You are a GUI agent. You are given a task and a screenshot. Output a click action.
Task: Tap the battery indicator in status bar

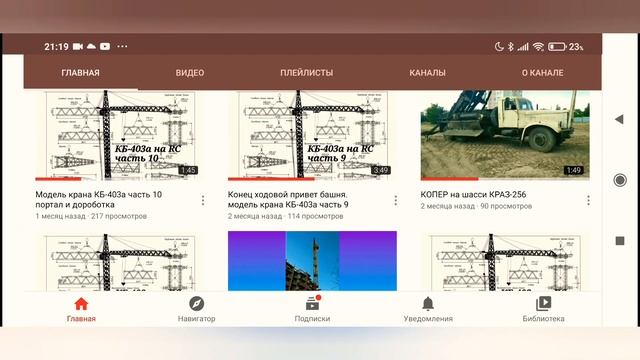tap(557, 47)
